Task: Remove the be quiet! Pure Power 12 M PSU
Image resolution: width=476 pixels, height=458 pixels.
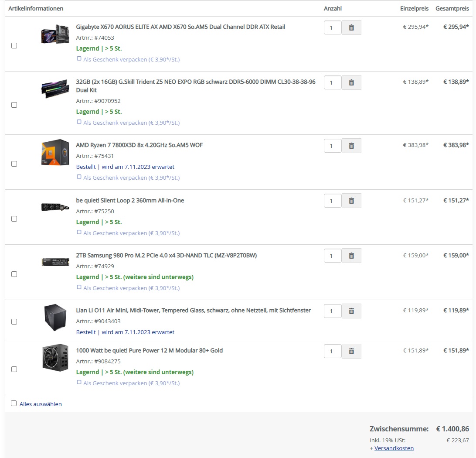Action: coord(351,351)
